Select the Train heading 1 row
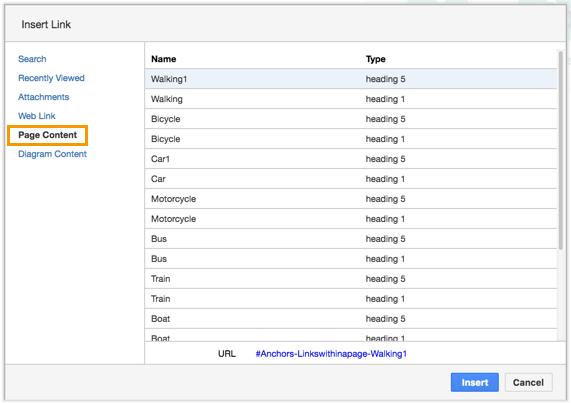This screenshot has height=403, width=571. point(351,299)
